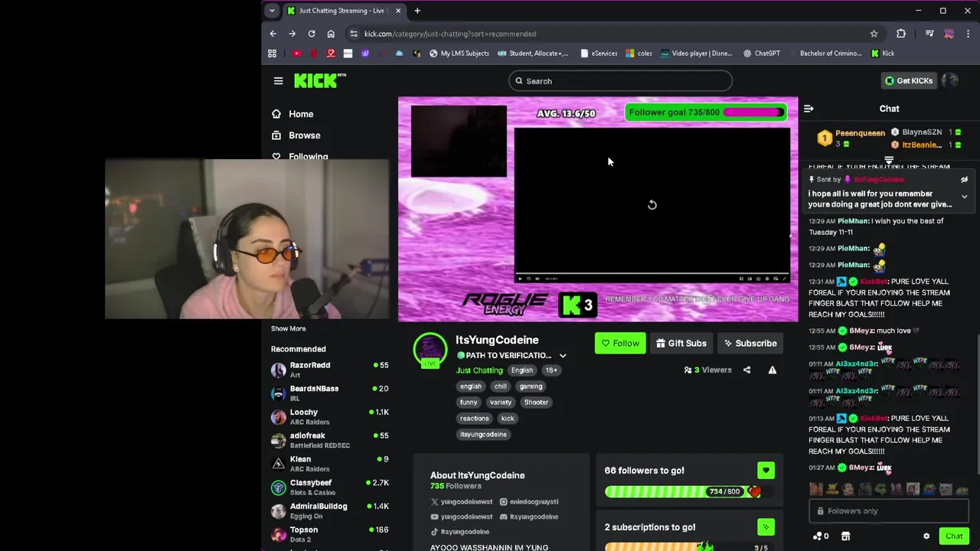
Task: Go to Browse in sidebar
Action: pos(304,135)
